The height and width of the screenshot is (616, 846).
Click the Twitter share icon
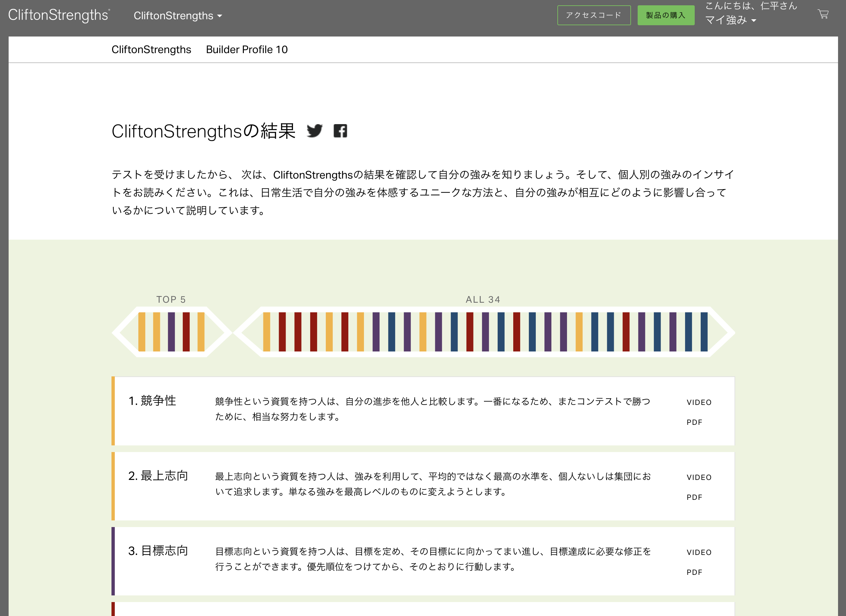click(314, 131)
